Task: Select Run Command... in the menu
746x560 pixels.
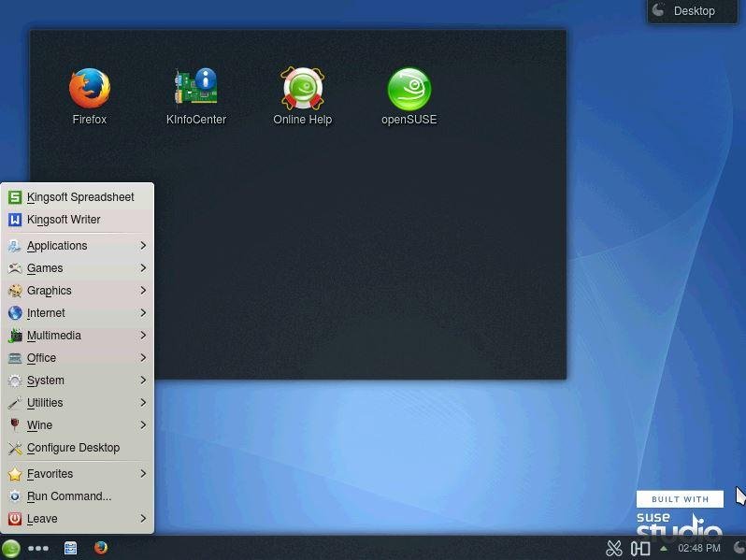Action: pos(77,496)
